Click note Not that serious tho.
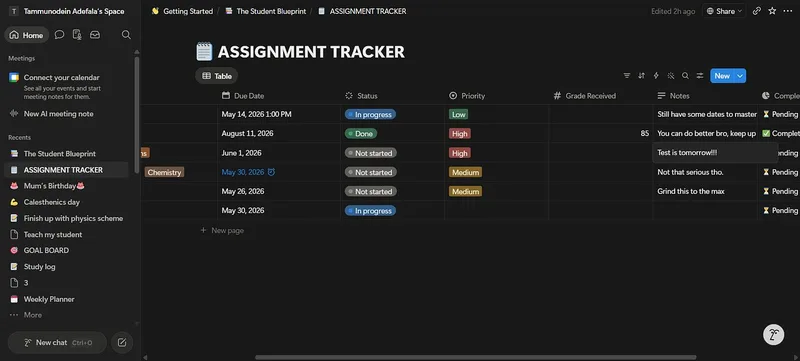The height and width of the screenshot is (361, 800). pos(690,172)
